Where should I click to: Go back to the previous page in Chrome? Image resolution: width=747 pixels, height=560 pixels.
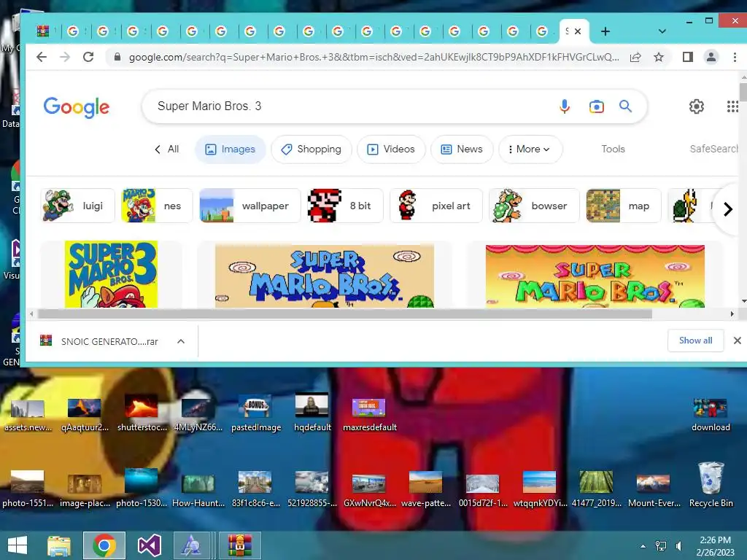(42, 57)
